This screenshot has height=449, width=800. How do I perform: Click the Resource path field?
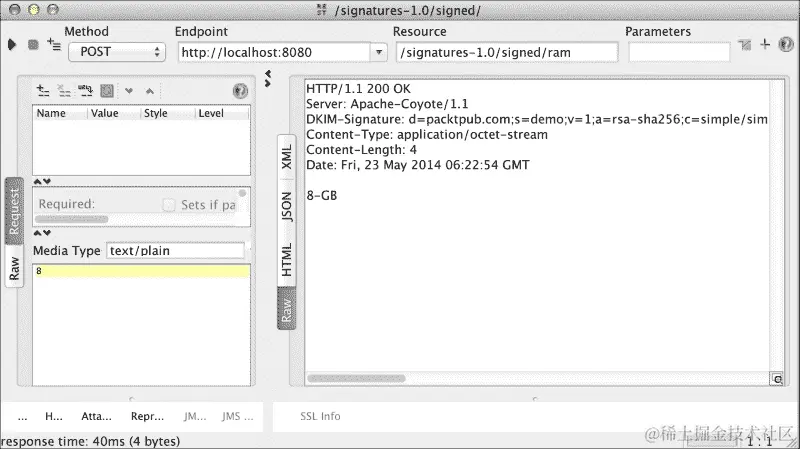(x=507, y=52)
